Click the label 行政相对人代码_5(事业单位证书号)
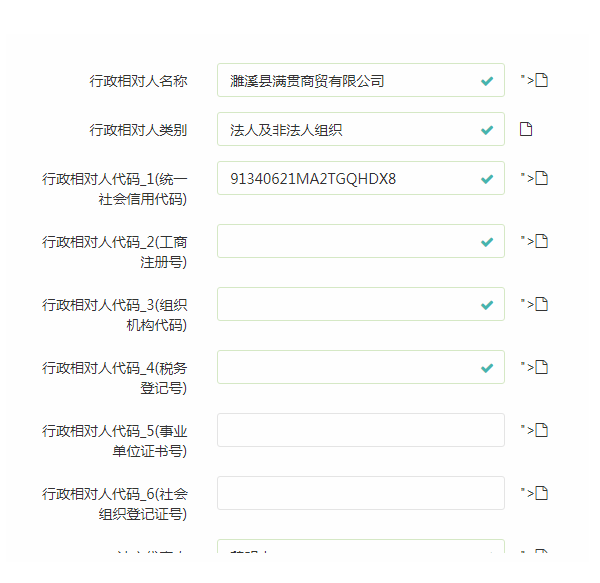This screenshot has width=600, height=583. [x=115, y=441]
